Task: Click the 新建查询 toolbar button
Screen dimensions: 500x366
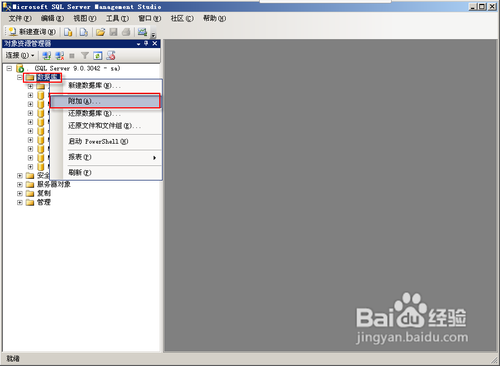Action: [32, 32]
